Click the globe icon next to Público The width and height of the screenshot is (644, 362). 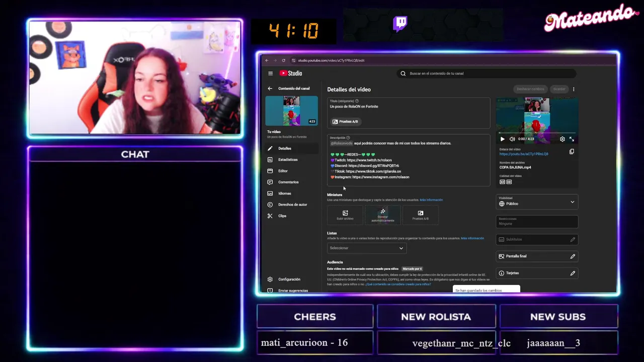tap(502, 204)
